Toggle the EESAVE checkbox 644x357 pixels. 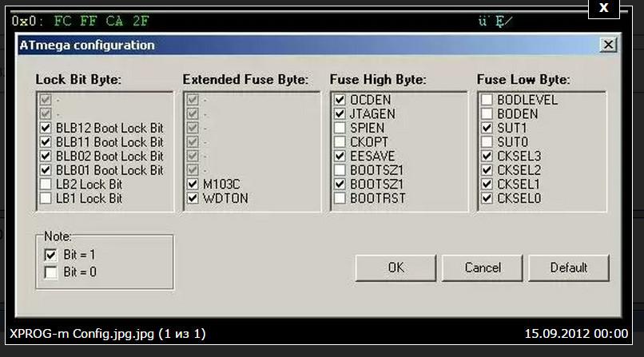tap(340, 156)
